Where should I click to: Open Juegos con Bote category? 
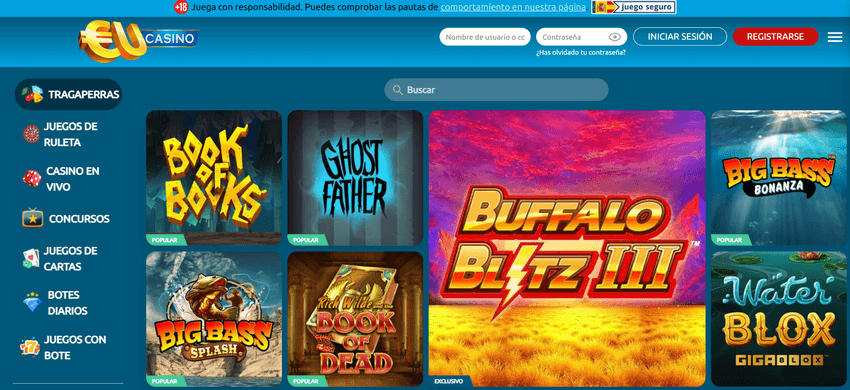(x=75, y=348)
